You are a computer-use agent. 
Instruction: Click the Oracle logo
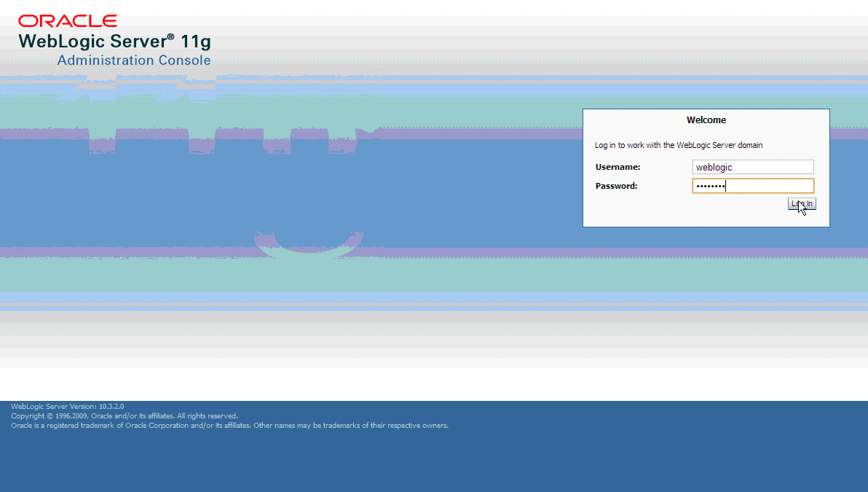click(68, 21)
